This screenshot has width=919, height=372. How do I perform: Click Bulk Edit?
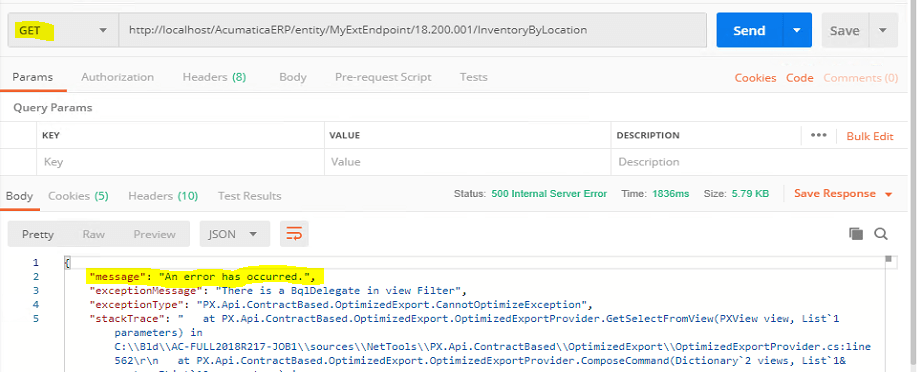click(870, 136)
